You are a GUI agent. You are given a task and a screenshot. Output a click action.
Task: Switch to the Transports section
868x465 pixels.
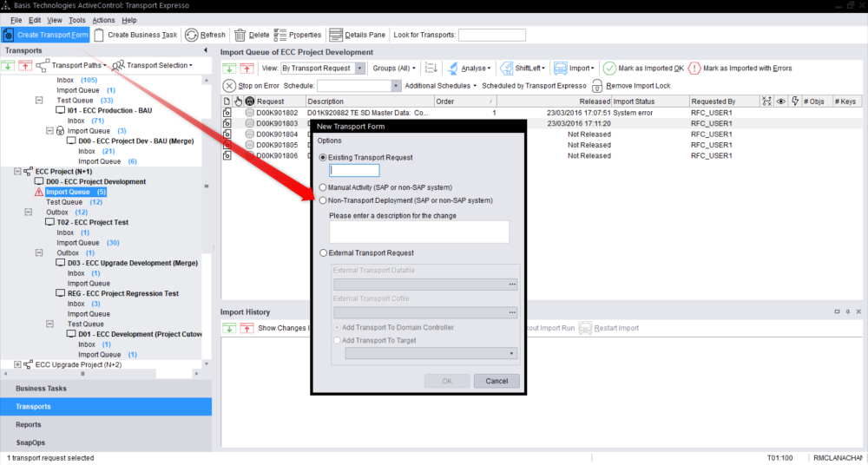click(106, 407)
